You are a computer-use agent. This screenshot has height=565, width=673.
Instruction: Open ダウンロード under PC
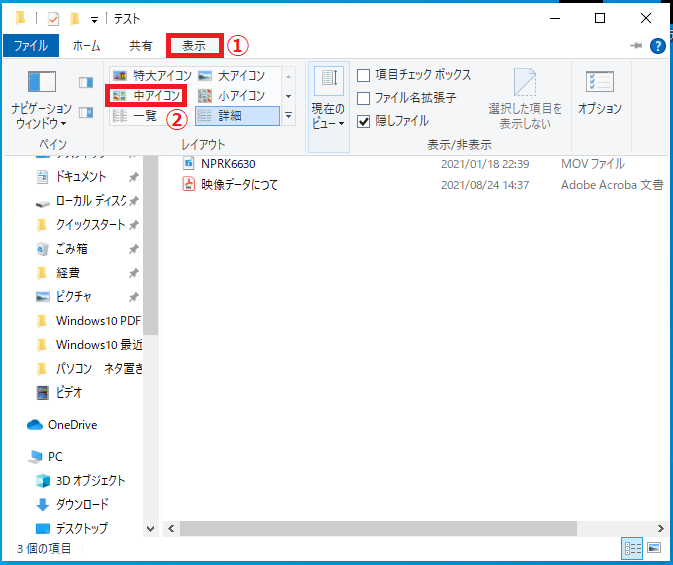(x=82, y=504)
